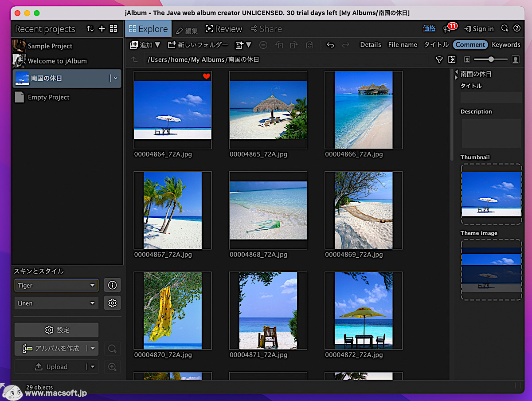
Task: Switch thumbnails to Details view
Action: (371, 44)
